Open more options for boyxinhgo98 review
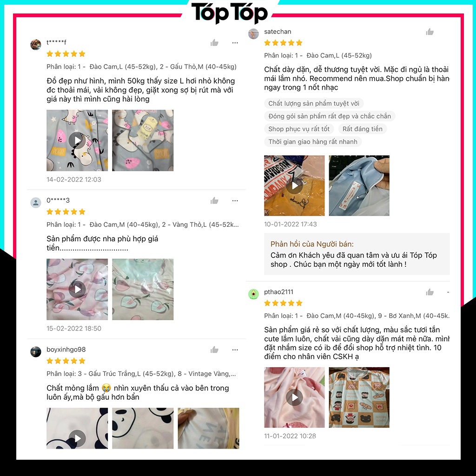The height and width of the screenshot is (476, 476). (x=235, y=350)
